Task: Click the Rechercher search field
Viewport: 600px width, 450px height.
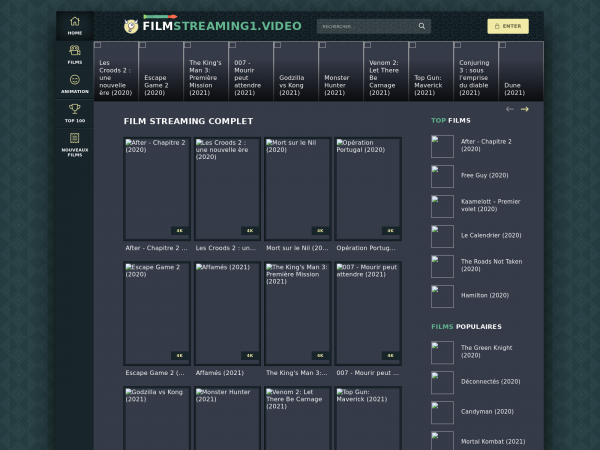Action: pyautogui.click(x=365, y=26)
